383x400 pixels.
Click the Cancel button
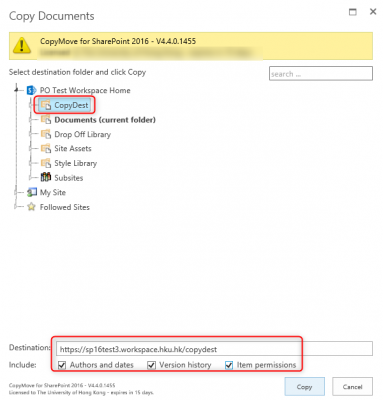(x=352, y=387)
